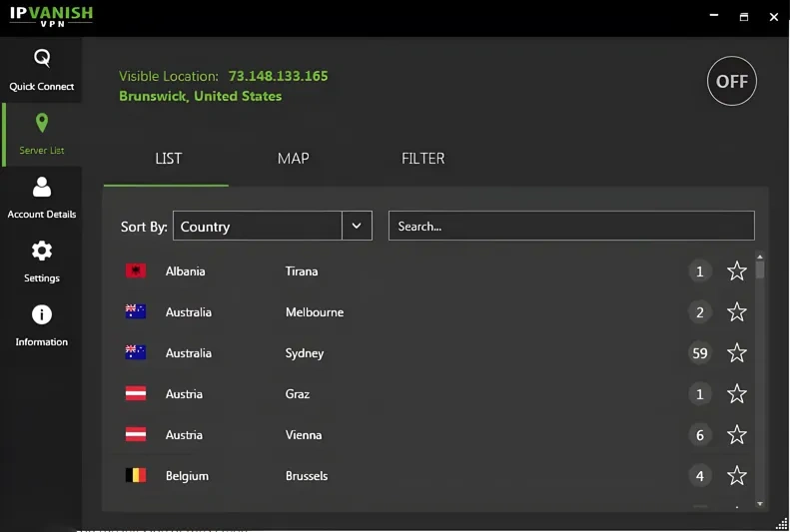Select the Vienna city name

[x=304, y=435]
